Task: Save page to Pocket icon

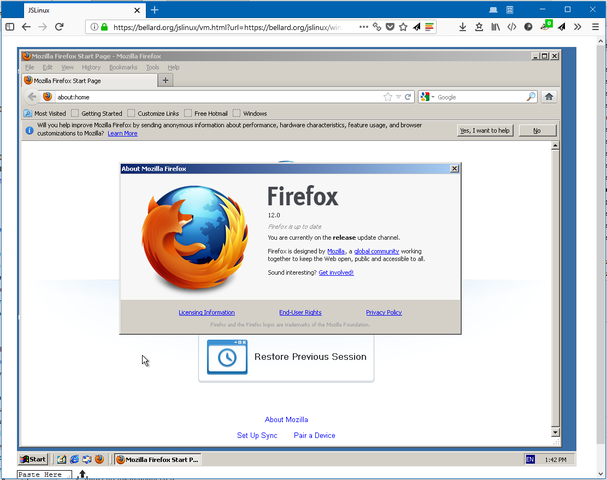Action: click(390, 27)
